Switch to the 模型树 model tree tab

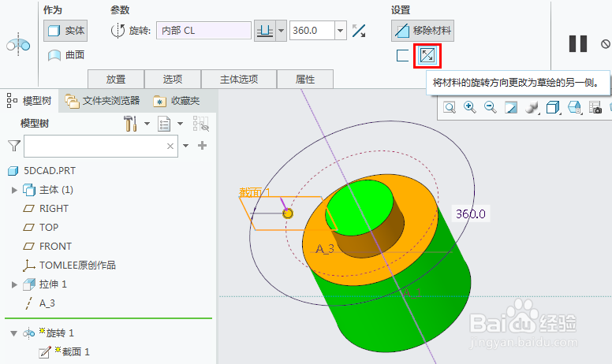tap(29, 101)
